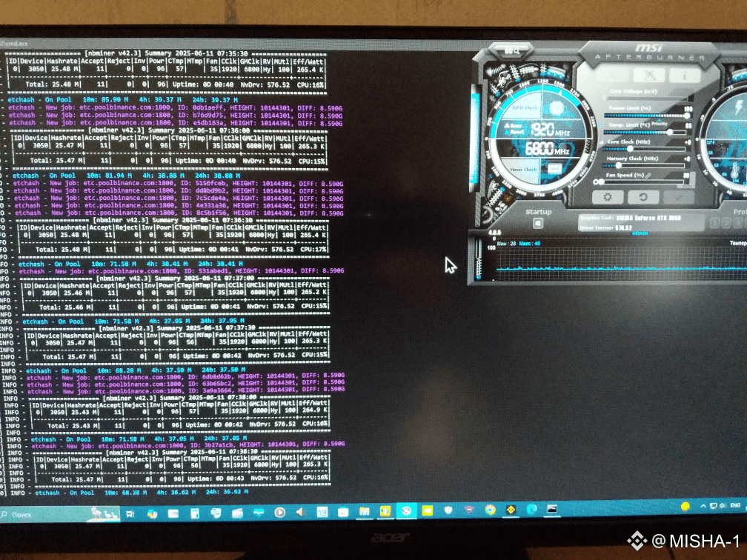Click Summary 2025-06-11 07:35:30 header line

[166, 54]
